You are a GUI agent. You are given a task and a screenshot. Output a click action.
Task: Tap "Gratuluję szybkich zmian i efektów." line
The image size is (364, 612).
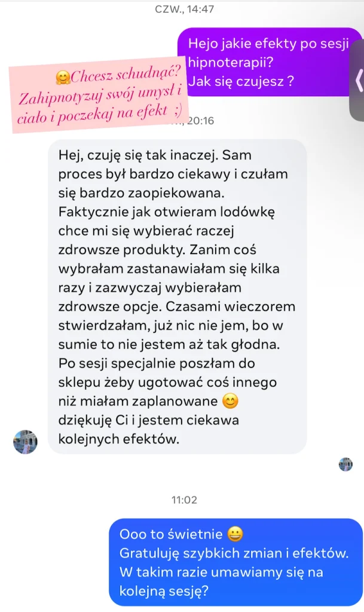pyautogui.click(x=234, y=553)
